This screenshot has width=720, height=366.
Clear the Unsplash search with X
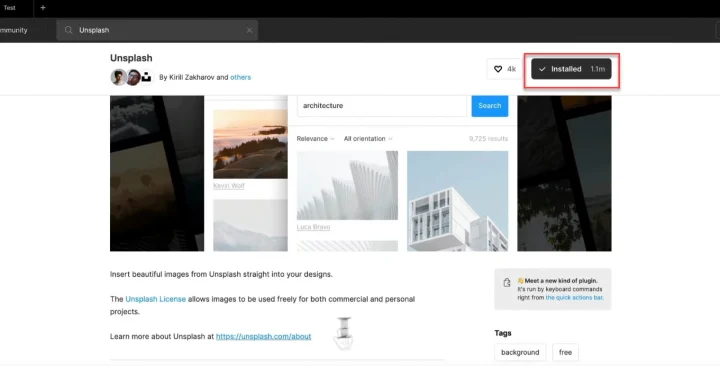(249, 30)
